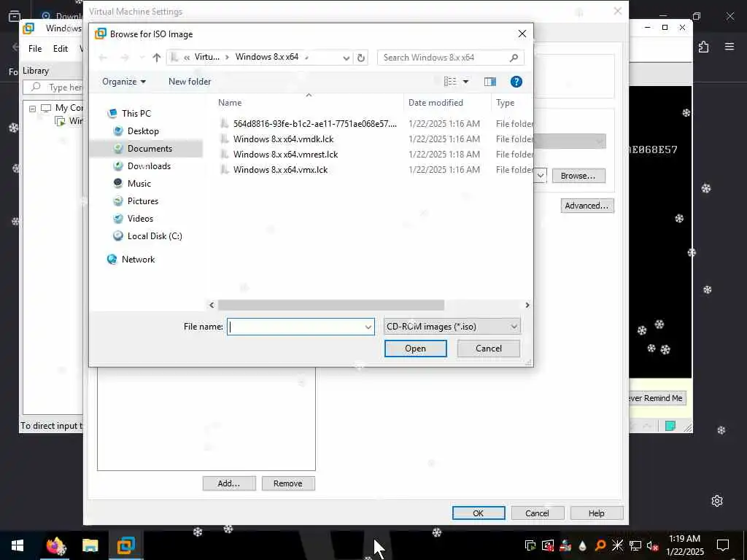Image resolution: width=747 pixels, height=560 pixels.
Task: Open the Help question mark icon
Action: tap(516, 82)
